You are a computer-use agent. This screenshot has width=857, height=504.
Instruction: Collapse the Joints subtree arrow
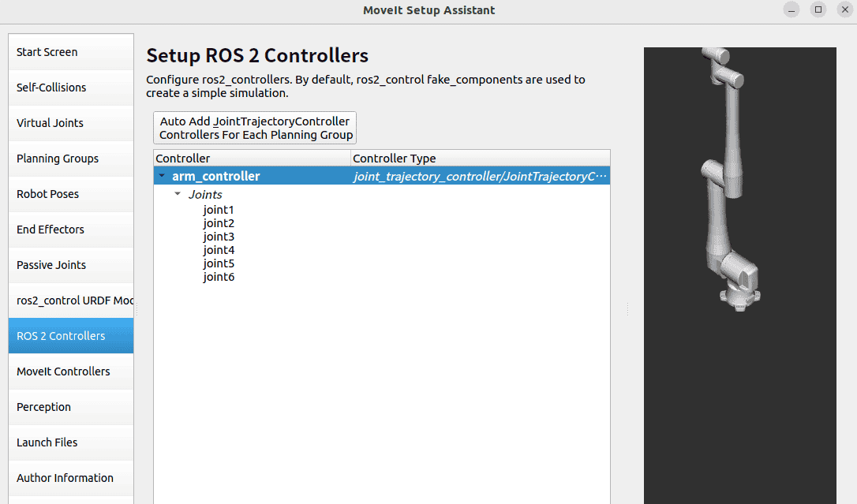tap(178, 195)
